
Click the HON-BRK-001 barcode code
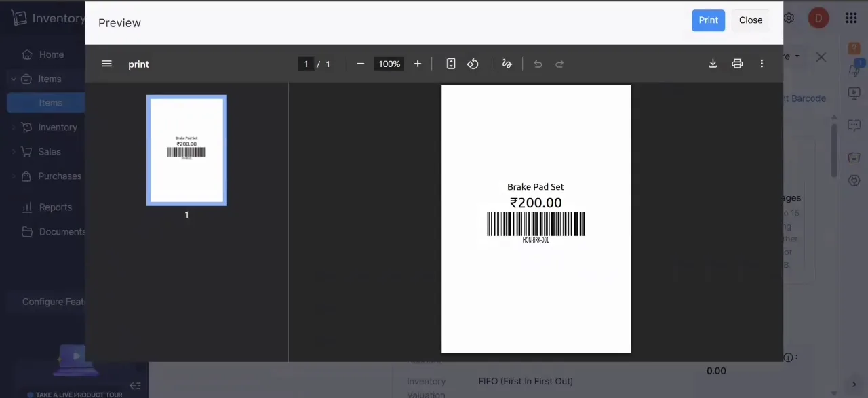(x=536, y=240)
